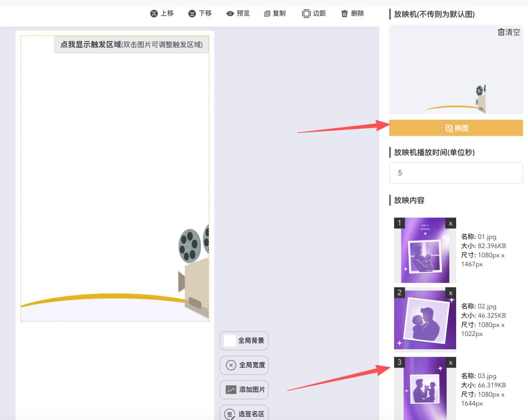Viewport: 528px width, 420px height.
Task: Click the 放映机(不传则为默认图) heading
Action: 434,14
